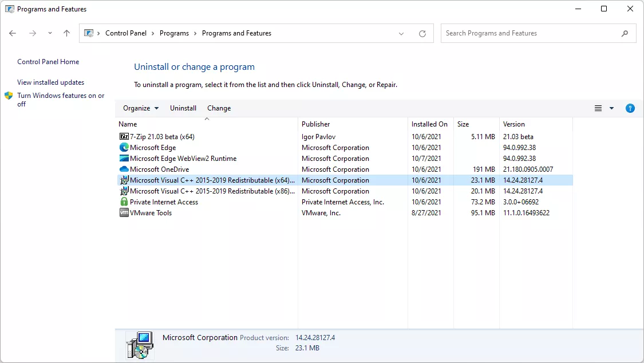Click the Uninstall toolbar button
Viewport: 644px width, 363px height.
(x=183, y=108)
